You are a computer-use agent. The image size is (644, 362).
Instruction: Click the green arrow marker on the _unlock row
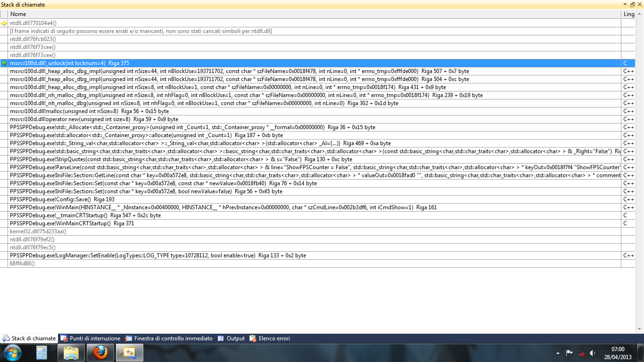[5, 63]
